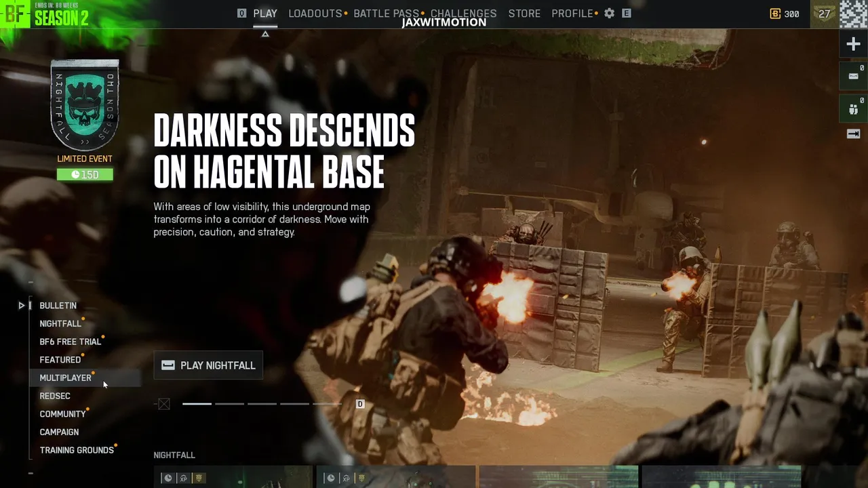The width and height of the screenshot is (868, 488).
Task: Go to the Challenges tab
Action: pyautogui.click(x=463, y=14)
